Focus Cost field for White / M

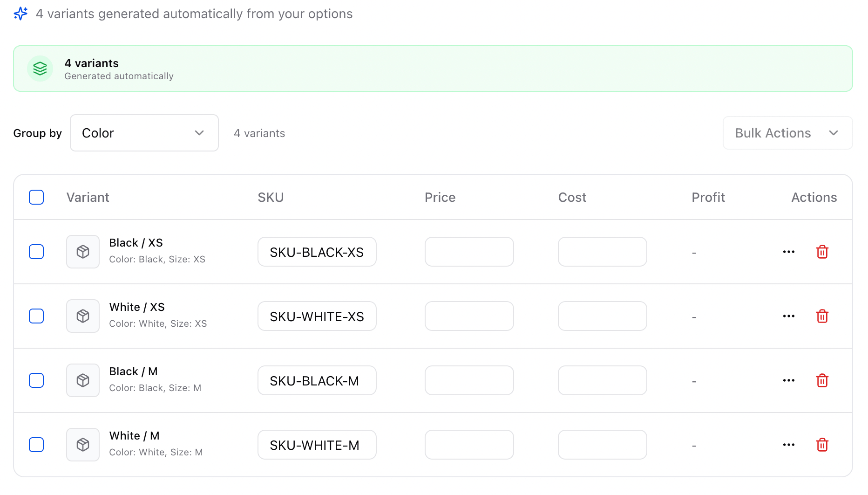pyautogui.click(x=603, y=445)
